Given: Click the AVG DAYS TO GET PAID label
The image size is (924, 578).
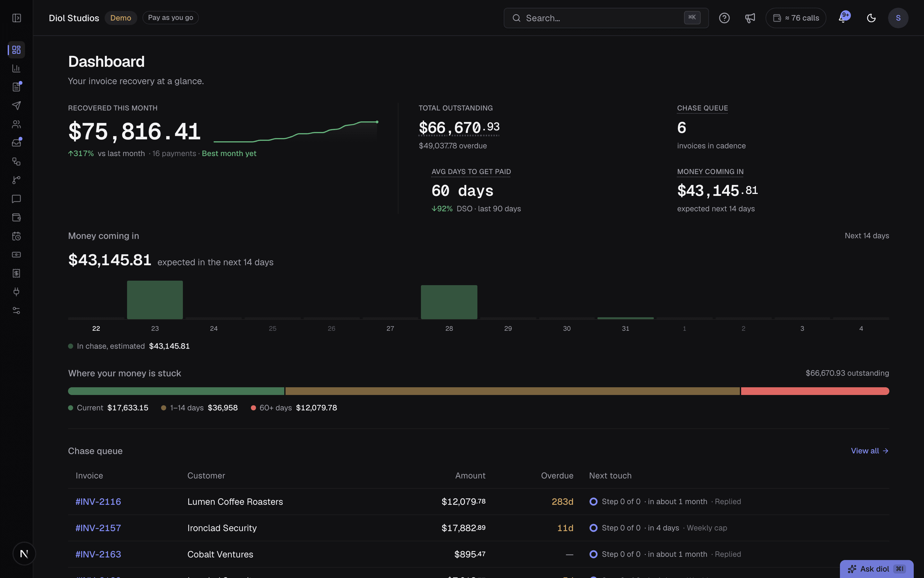Looking at the screenshot, I should tap(471, 172).
